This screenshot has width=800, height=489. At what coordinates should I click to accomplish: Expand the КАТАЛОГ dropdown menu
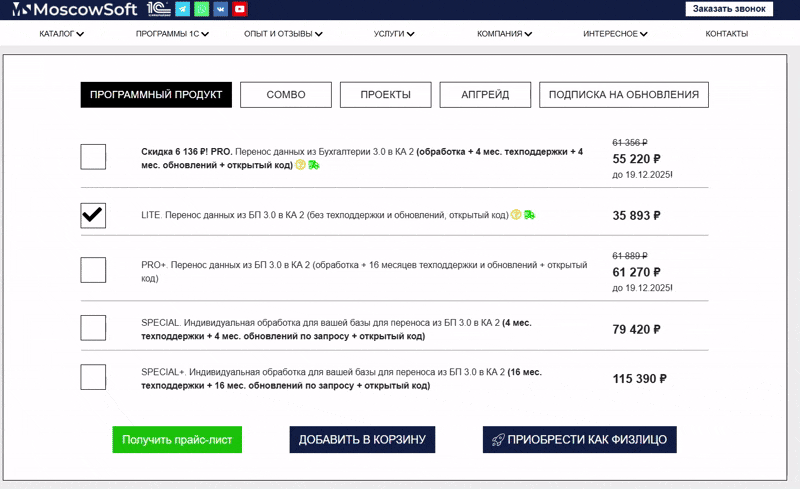click(x=61, y=34)
